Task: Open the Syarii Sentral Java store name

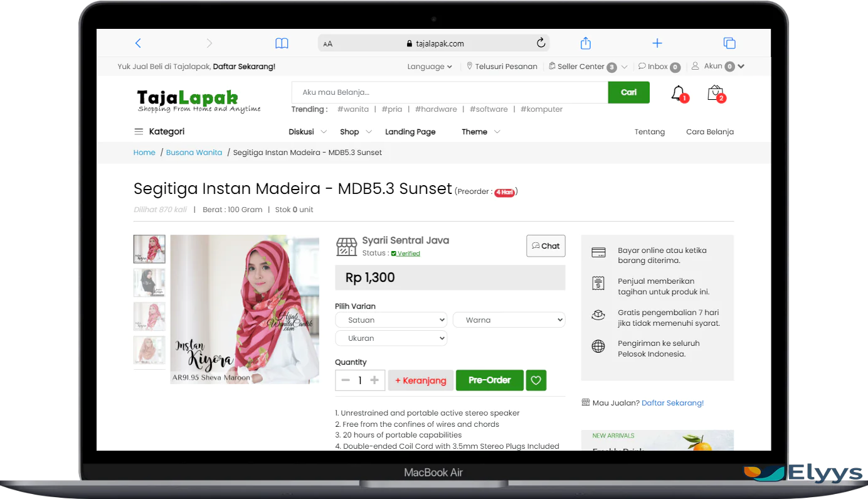Action: (406, 240)
